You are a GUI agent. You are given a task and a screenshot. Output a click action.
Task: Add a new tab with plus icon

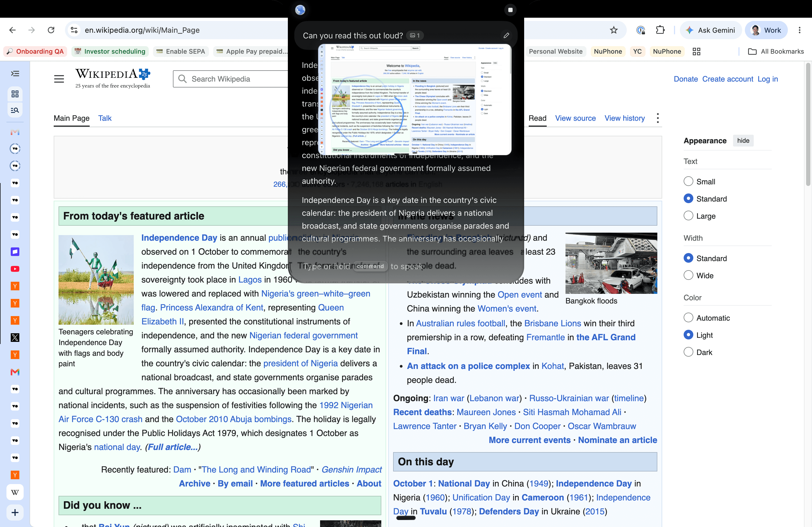coord(15,512)
